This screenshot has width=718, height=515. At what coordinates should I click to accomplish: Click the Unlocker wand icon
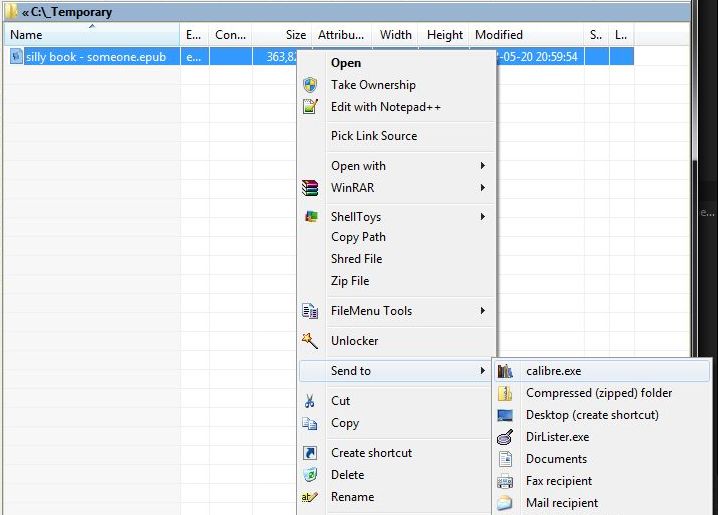pyautogui.click(x=310, y=341)
